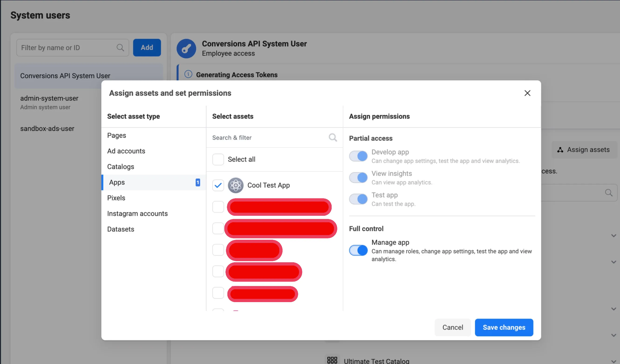This screenshot has width=620, height=364.
Task: Click the Cancel button
Action: (452, 327)
